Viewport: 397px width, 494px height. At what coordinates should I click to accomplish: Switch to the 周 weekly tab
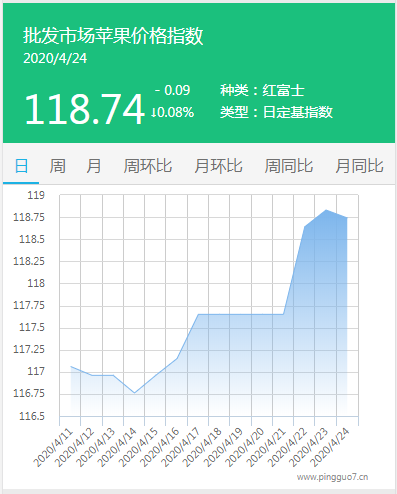pos(57,166)
